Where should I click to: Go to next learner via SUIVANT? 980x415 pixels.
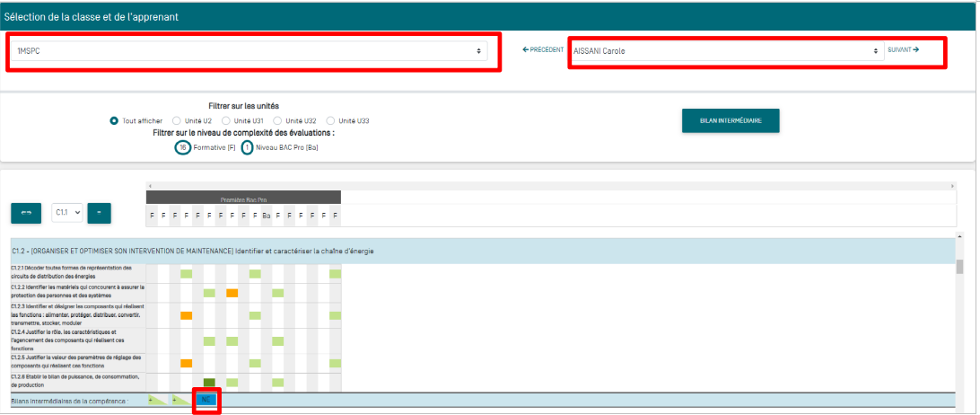[903, 50]
